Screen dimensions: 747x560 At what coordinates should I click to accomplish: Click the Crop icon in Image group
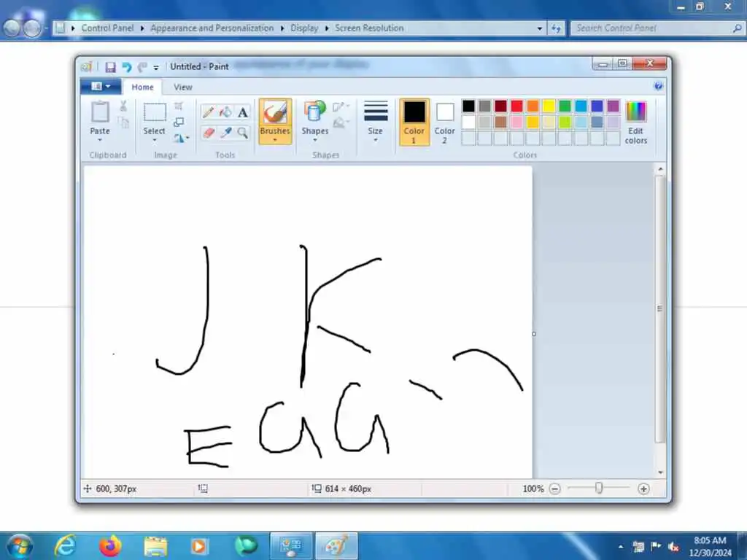pos(179,106)
